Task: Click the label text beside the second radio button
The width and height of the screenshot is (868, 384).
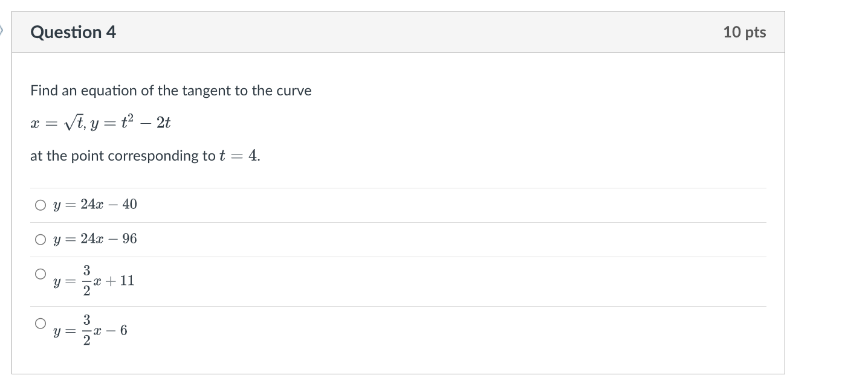Action: [x=95, y=239]
